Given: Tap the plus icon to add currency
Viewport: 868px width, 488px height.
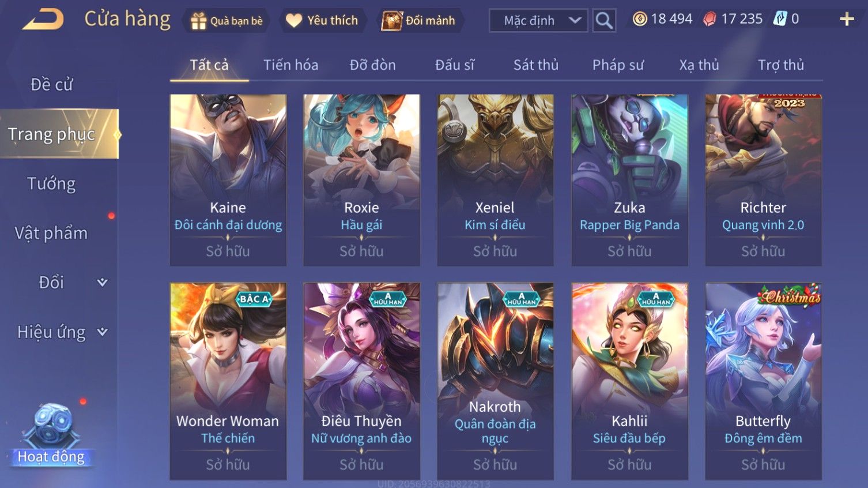Looking at the screenshot, I should (x=847, y=20).
